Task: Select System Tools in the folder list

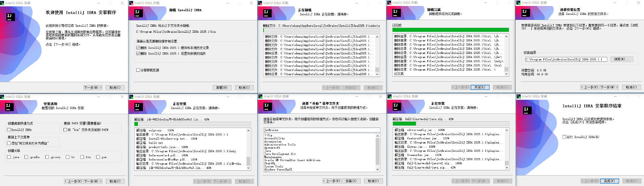Action: 274,167
